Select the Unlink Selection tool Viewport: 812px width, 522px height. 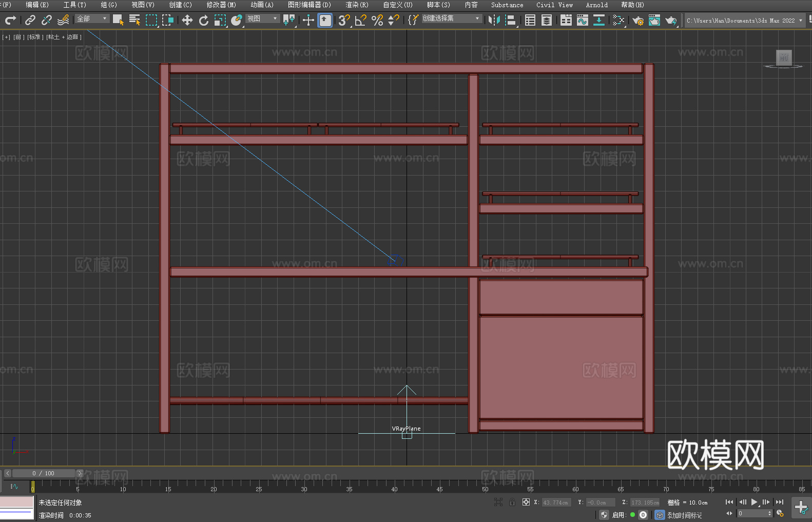pos(47,20)
